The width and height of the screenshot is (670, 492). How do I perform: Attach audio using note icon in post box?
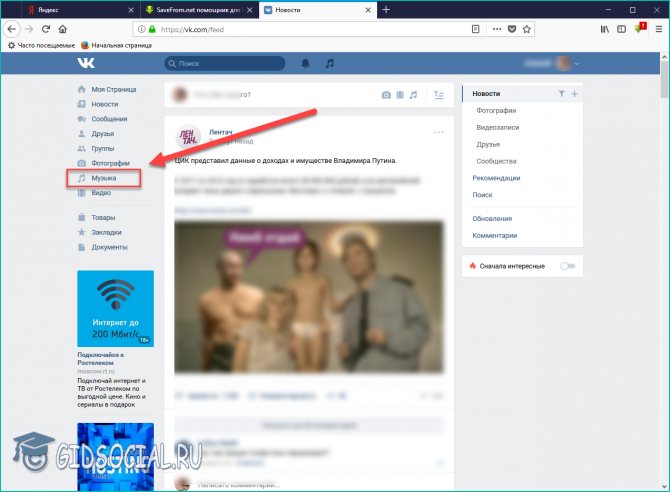[x=413, y=95]
